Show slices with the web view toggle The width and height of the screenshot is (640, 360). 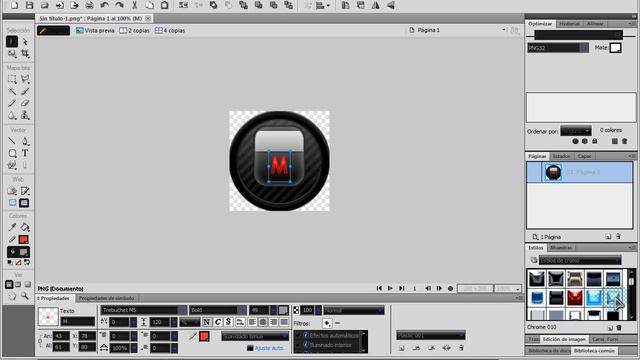tap(24, 203)
